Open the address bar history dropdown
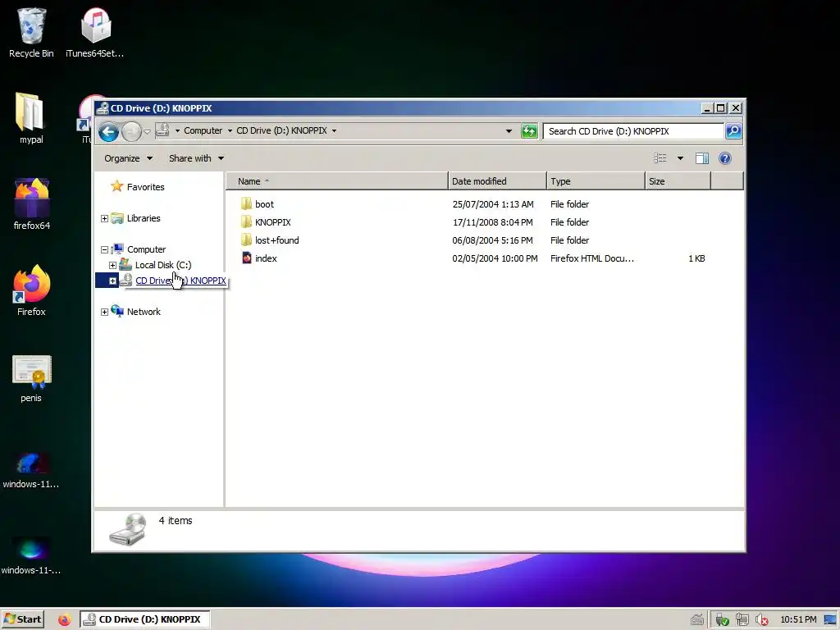 (509, 130)
